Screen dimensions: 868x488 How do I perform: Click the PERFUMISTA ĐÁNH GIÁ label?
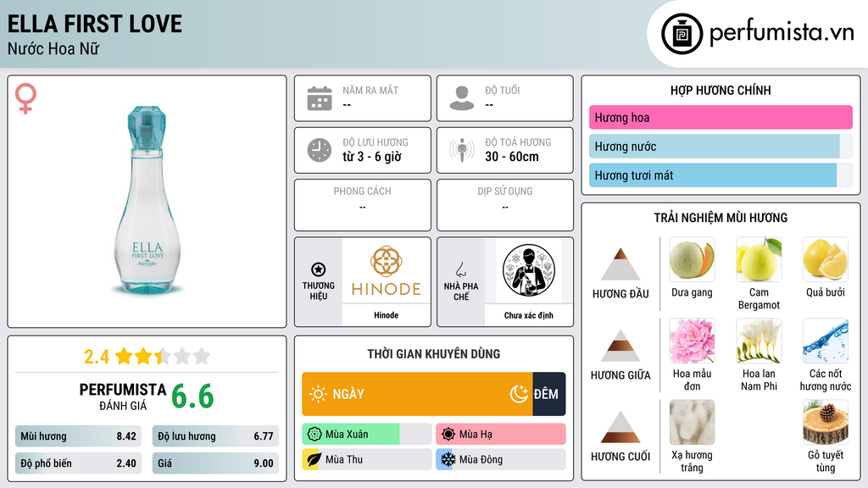click(123, 396)
